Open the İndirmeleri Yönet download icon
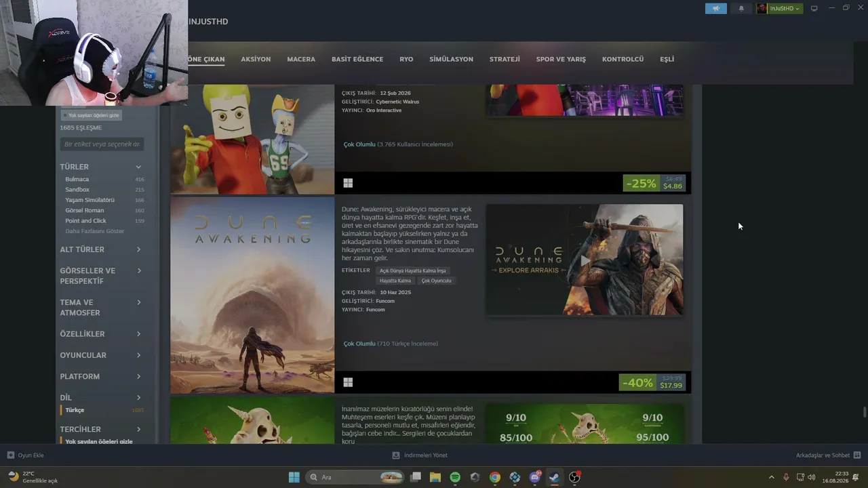 pos(396,455)
